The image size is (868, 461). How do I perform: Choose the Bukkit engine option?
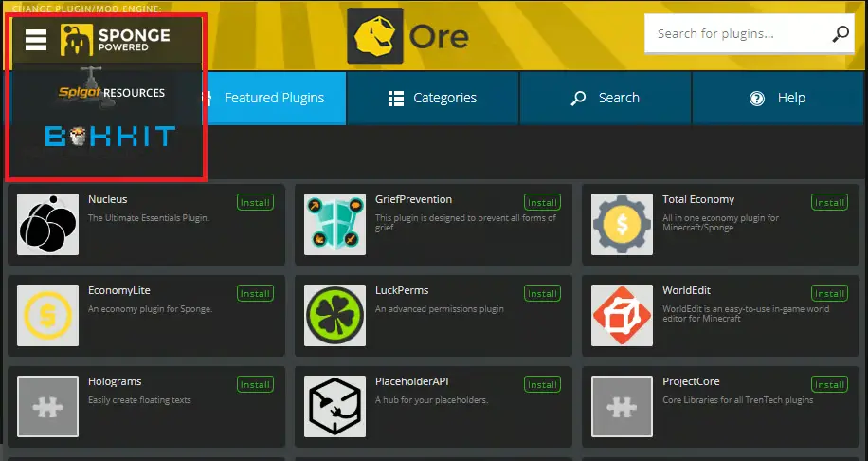tap(111, 137)
